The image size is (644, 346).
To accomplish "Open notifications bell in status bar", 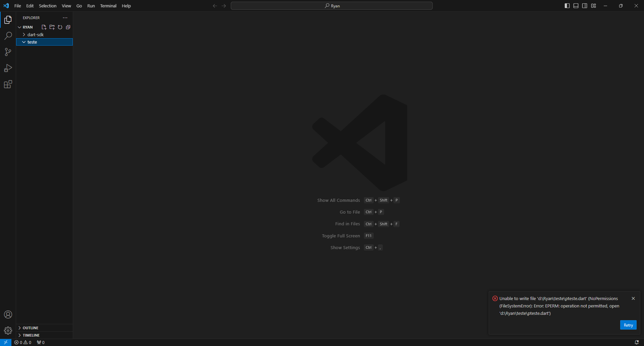I will pos(637,342).
